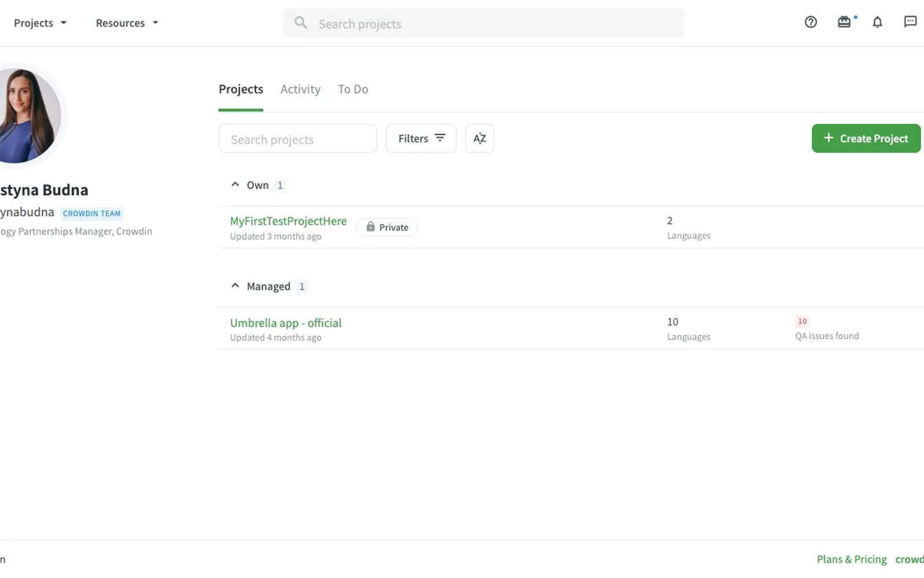Switch to the Activity tab

[x=300, y=90]
